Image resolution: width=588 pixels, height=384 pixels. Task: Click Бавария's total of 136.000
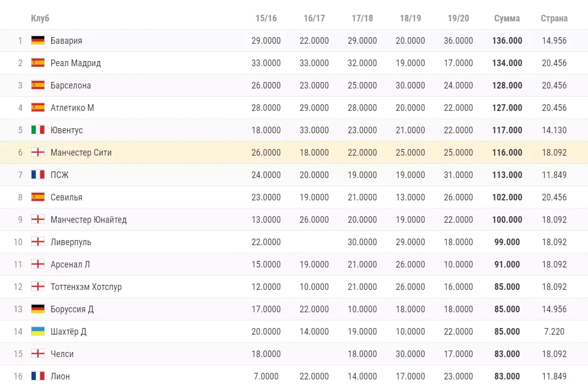(x=507, y=41)
